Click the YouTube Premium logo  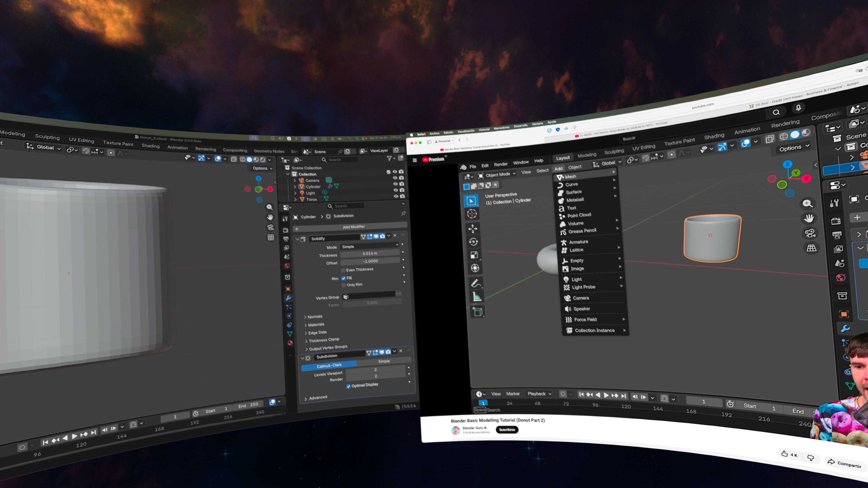click(433, 159)
